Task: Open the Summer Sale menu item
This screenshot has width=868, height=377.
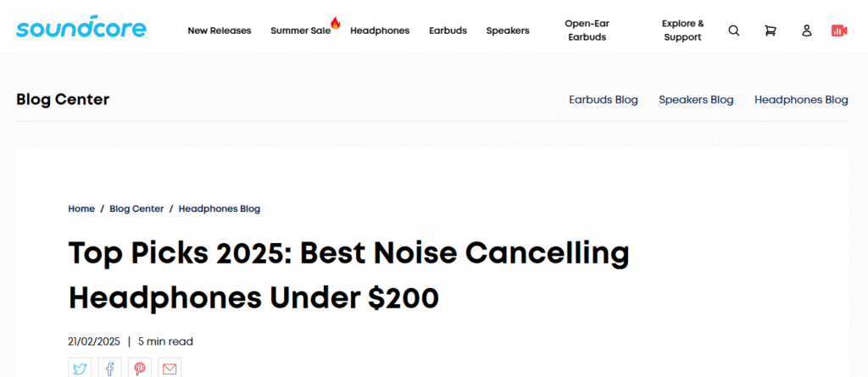Action: [x=301, y=30]
